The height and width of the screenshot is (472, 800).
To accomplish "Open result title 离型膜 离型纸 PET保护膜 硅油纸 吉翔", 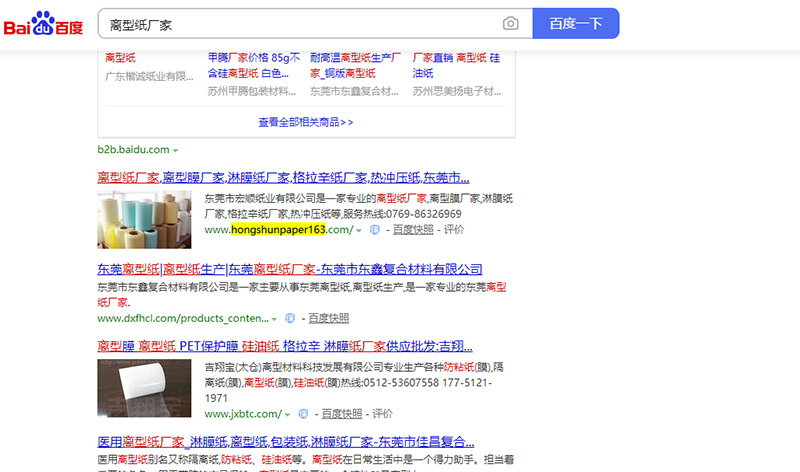I will [x=285, y=346].
